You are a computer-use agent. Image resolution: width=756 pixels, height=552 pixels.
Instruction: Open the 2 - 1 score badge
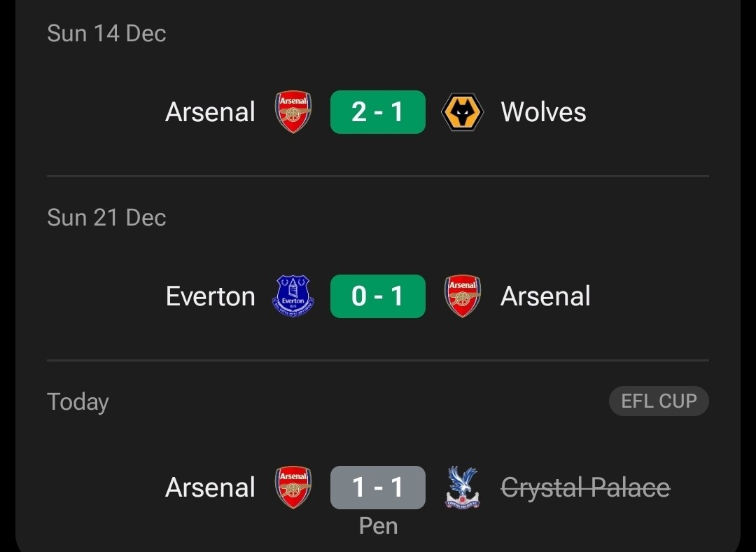point(378,112)
